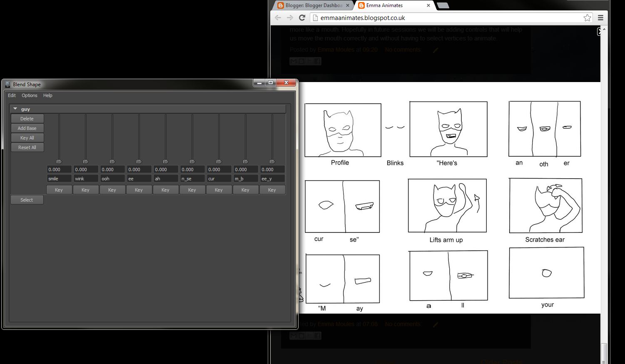Key the ooh blend shape target
Viewport: 625px width, 364px height.
112,190
